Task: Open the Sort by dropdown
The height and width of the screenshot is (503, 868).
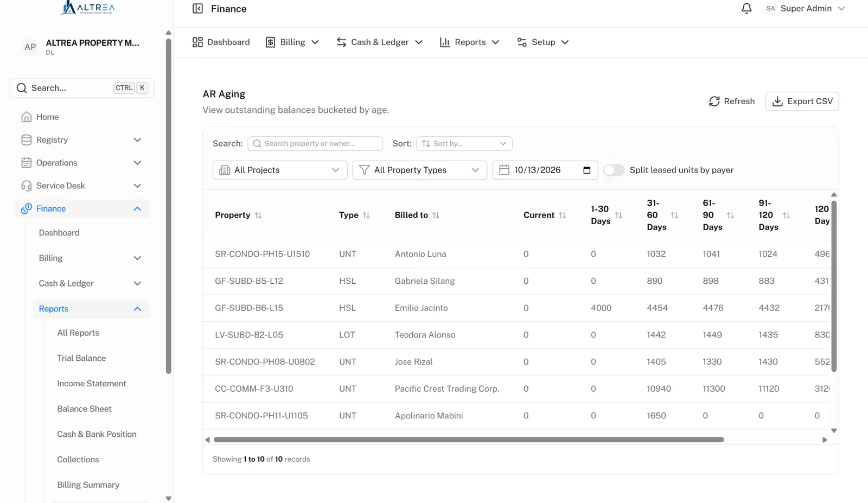Action: [x=464, y=144]
